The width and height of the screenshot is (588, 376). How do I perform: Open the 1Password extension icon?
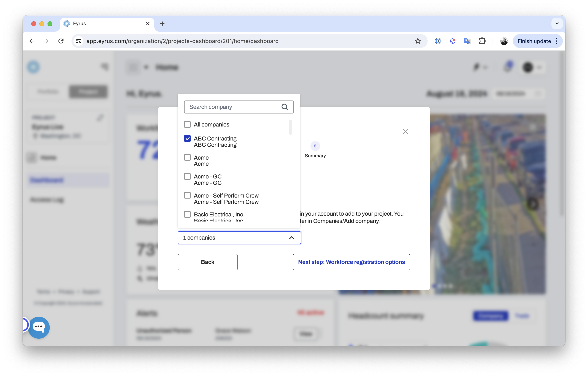click(x=438, y=41)
